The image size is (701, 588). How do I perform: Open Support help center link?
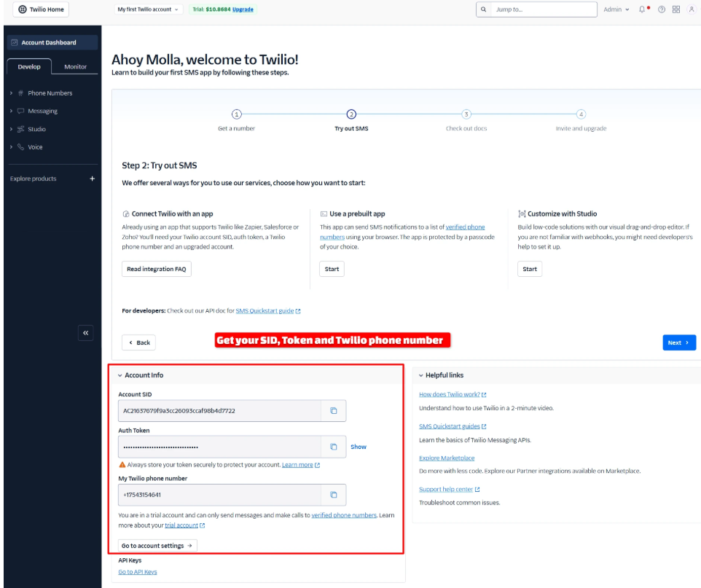click(450, 489)
